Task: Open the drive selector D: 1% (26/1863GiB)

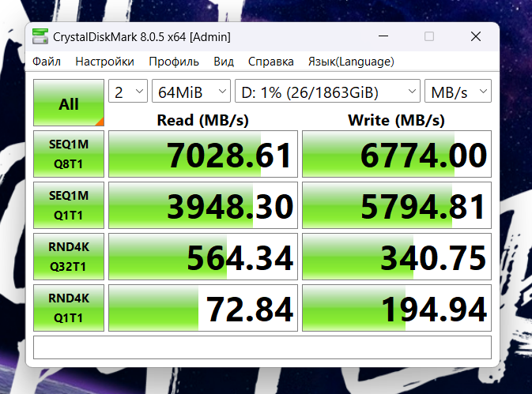Action: (328, 91)
